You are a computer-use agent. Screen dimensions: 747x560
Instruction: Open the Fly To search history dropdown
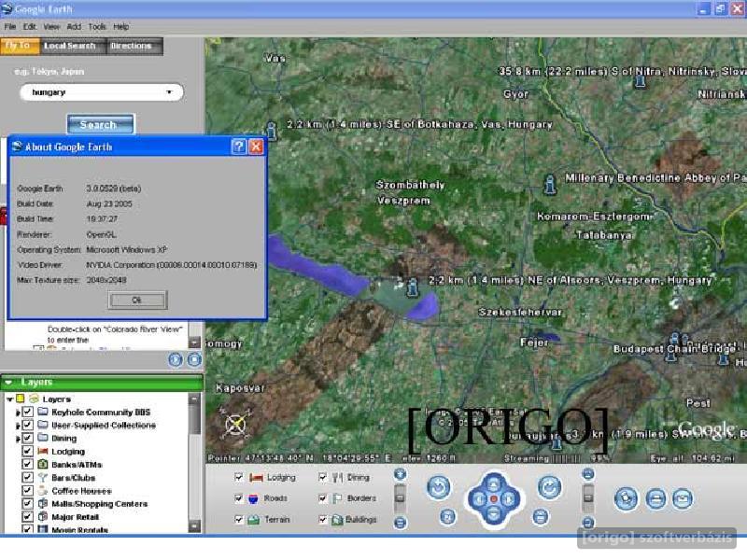click(x=170, y=92)
